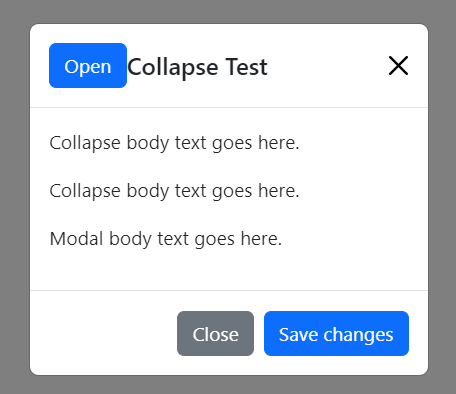Click the second Collapse body text paragraph
This screenshot has height=394, width=456.
(174, 191)
